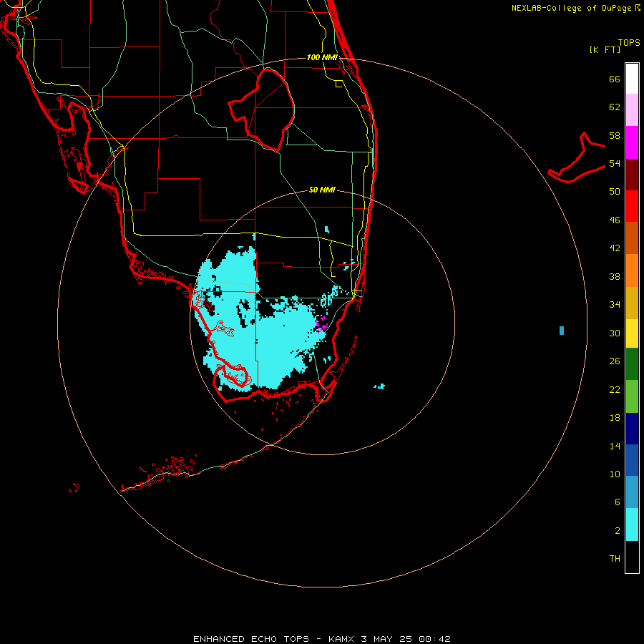Select the magenta swatch on the color scale
This screenshot has width=644, height=644.
tap(632, 142)
